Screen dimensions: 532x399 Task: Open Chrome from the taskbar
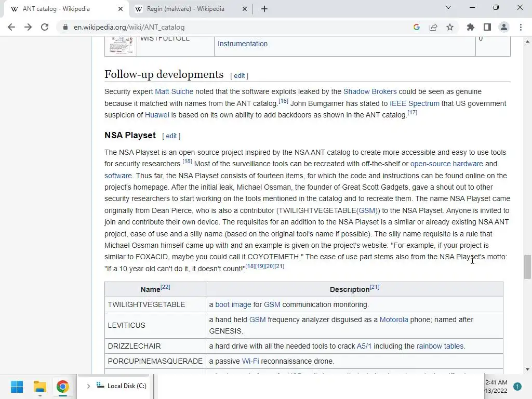(62, 387)
